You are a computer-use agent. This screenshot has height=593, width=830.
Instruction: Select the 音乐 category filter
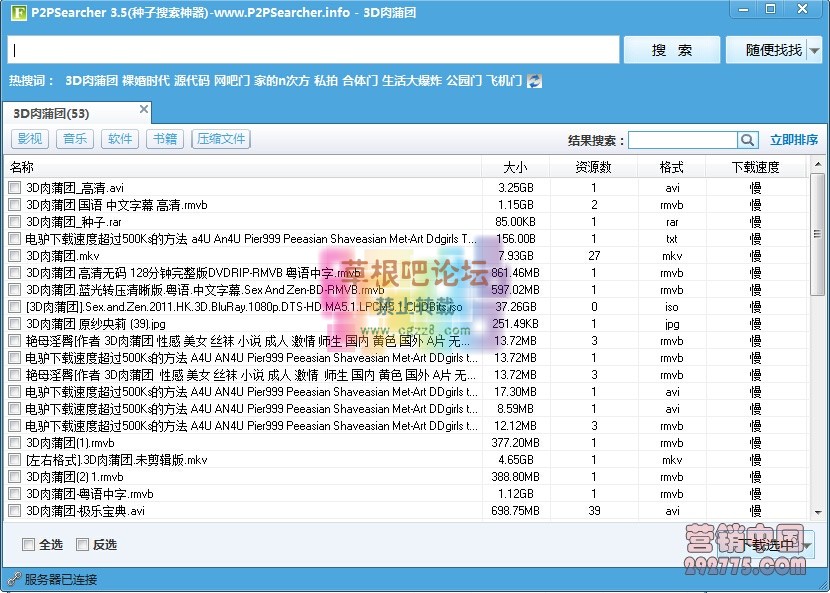[74, 139]
